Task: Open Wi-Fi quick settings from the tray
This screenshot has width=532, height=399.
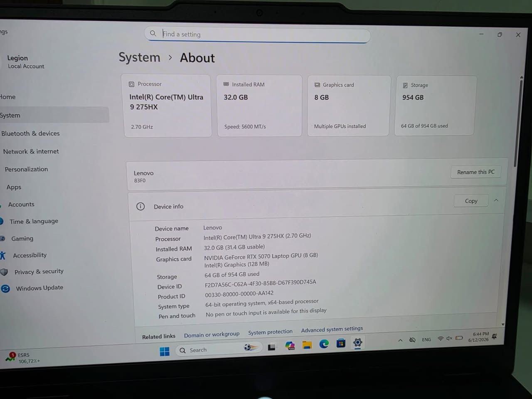Action: (x=441, y=339)
